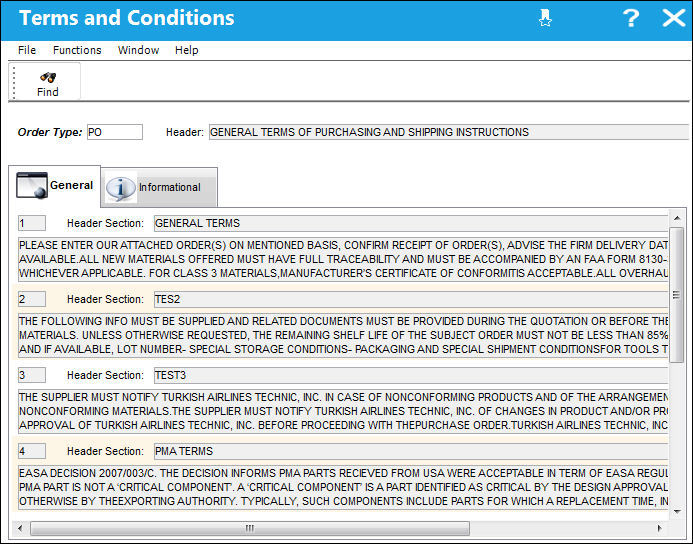Open the Functions menu
This screenshot has width=693, height=544.
(x=77, y=50)
